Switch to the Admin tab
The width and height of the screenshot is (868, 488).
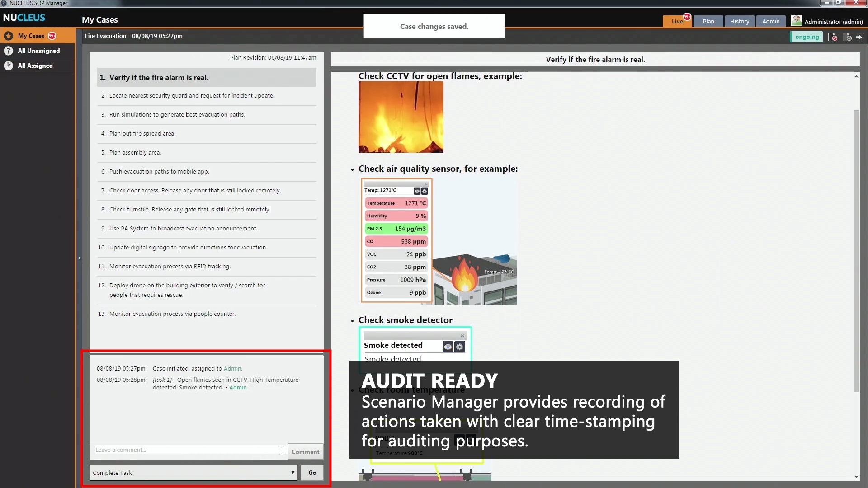pos(771,21)
